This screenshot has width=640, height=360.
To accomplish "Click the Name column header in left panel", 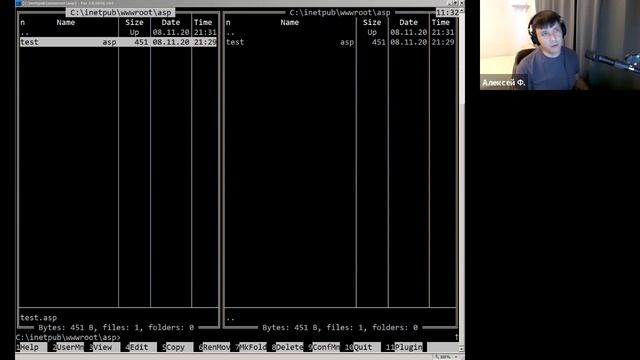I will click(66, 22).
